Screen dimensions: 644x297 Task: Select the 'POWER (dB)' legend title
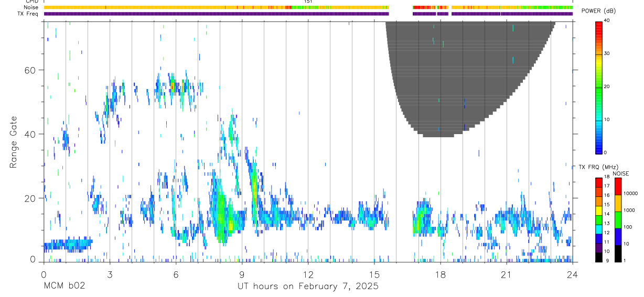599,11
